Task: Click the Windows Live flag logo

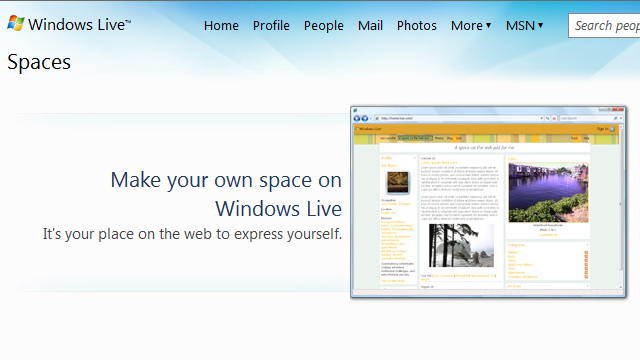Action: coord(16,24)
